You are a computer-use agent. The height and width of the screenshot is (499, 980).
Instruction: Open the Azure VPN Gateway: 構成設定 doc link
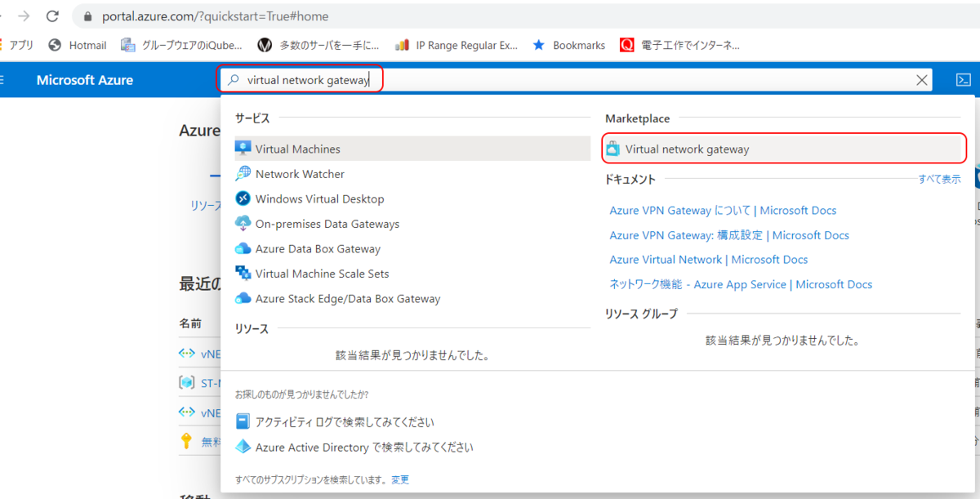(x=729, y=235)
